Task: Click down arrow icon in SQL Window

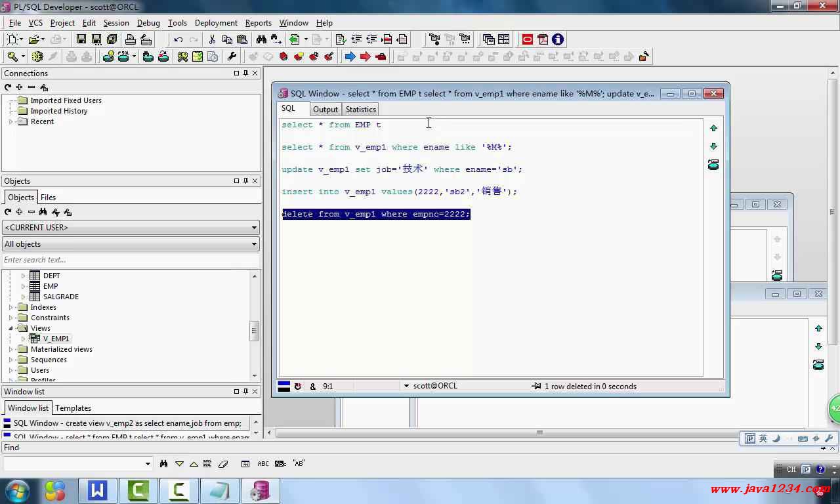Action: coord(713,146)
